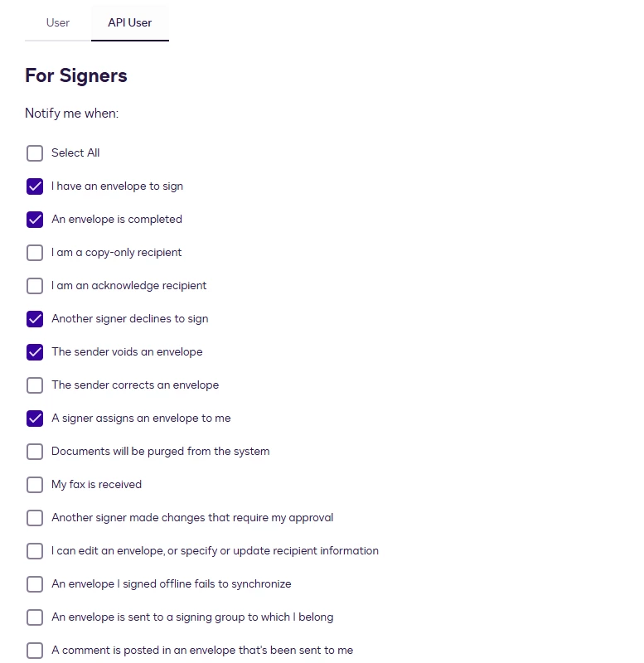Enable 'signed offline fails to synchronize' checkbox
Viewport: 644px width, 663px height.
35,584
